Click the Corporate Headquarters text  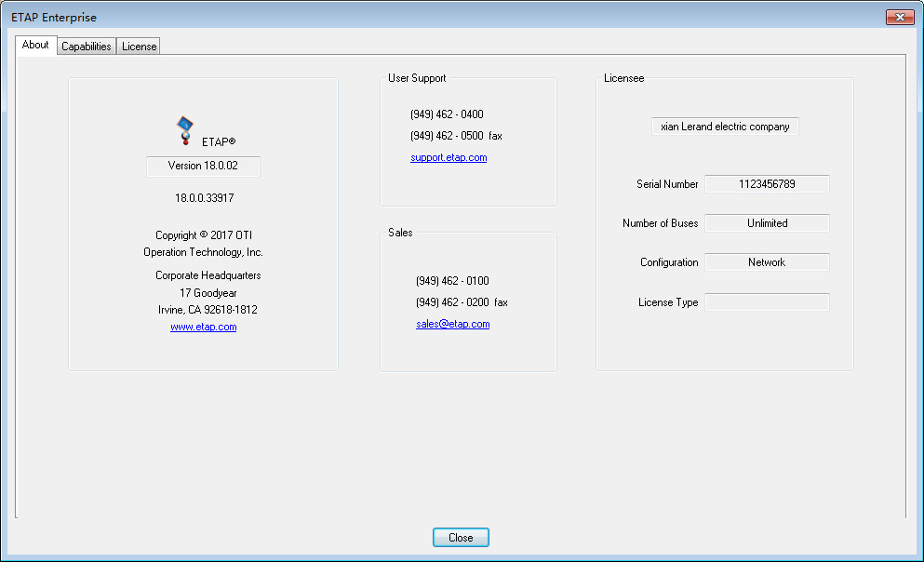click(208, 275)
